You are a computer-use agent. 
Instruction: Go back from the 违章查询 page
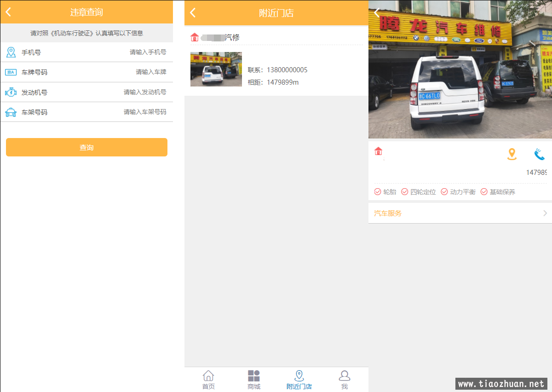[8, 12]
